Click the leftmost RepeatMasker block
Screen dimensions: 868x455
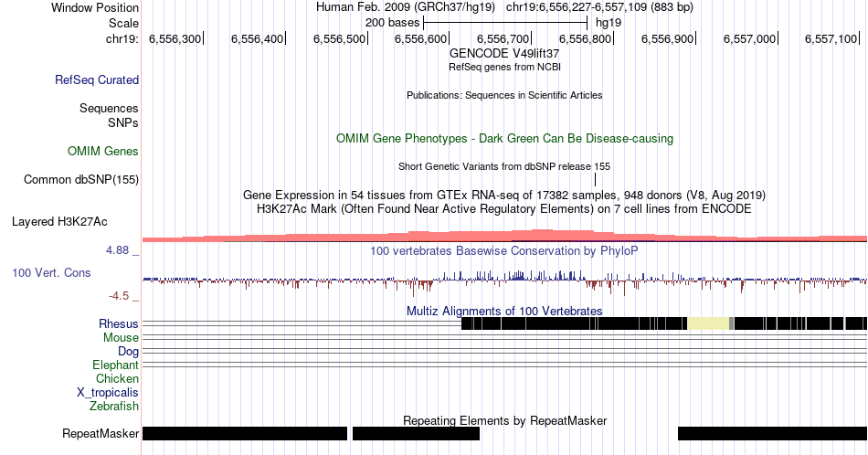(x=245, y=433)
